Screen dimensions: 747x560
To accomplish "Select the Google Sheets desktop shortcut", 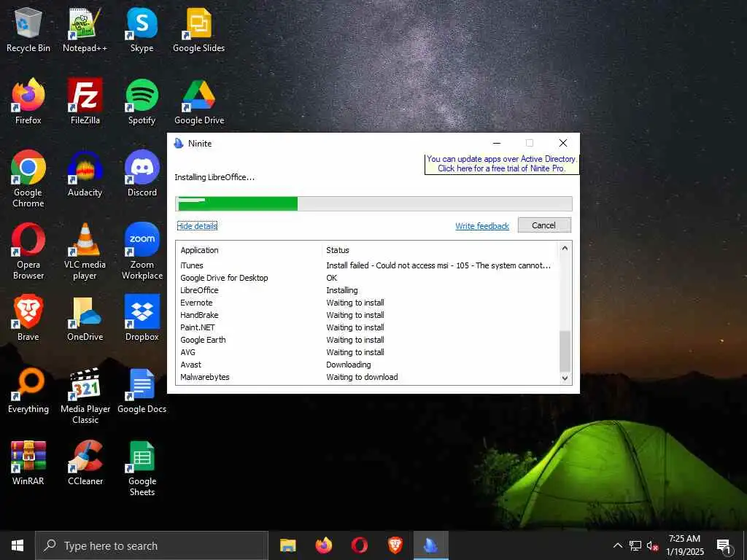I will [x=142, y=467].
